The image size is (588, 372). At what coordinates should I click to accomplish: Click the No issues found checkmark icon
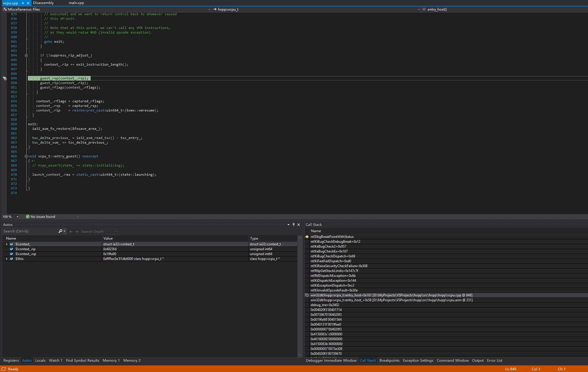[x=28, y=217]
